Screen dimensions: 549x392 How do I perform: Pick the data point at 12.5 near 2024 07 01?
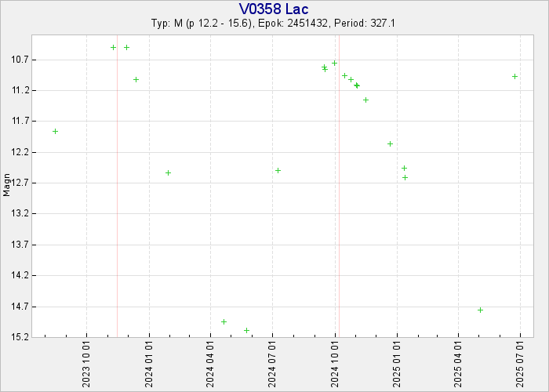point(278,170)
